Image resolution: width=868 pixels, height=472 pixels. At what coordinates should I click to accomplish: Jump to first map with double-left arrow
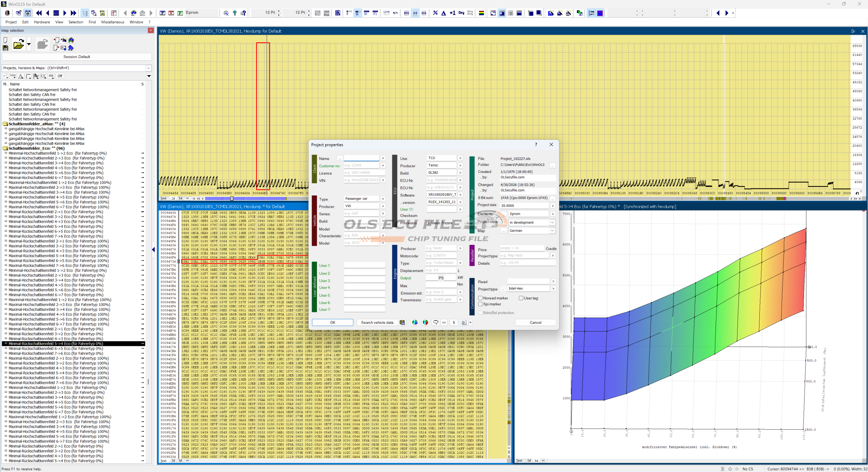click(x=39, y=13)
